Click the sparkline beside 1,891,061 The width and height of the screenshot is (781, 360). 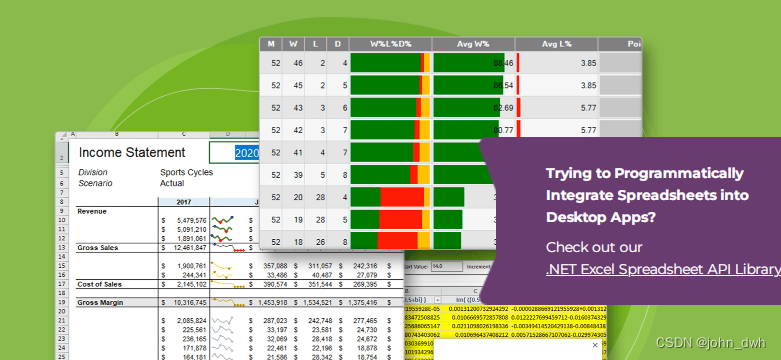222,238
